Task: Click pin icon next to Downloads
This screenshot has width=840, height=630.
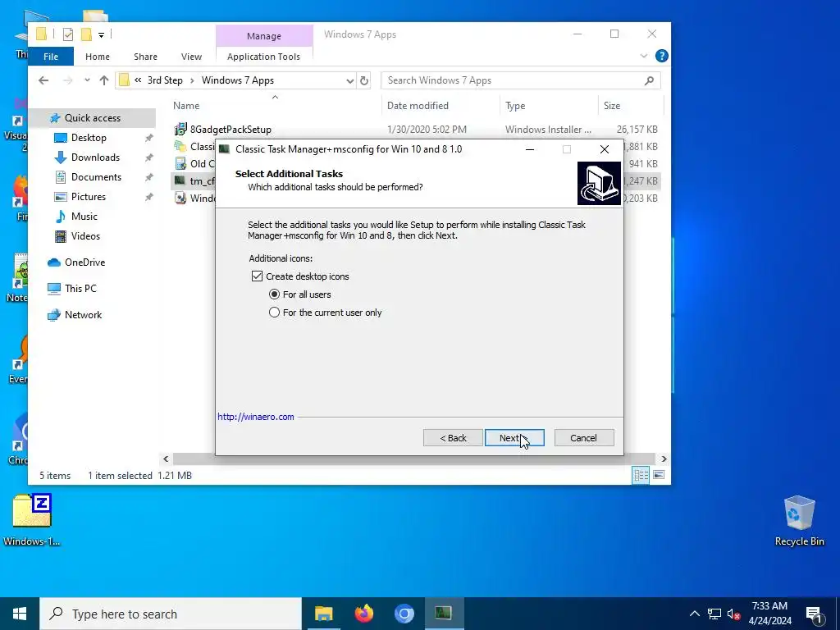Action: click(149, 158)
